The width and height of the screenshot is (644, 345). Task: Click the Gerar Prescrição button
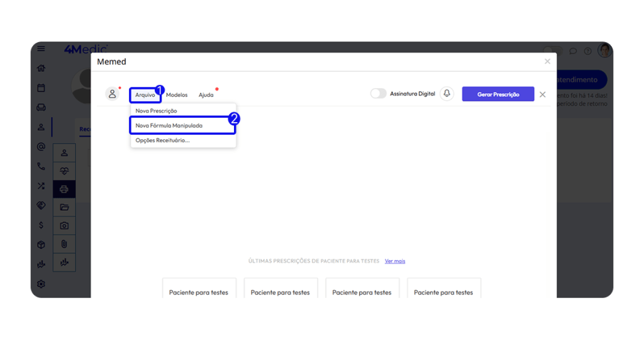click(498, 94)
